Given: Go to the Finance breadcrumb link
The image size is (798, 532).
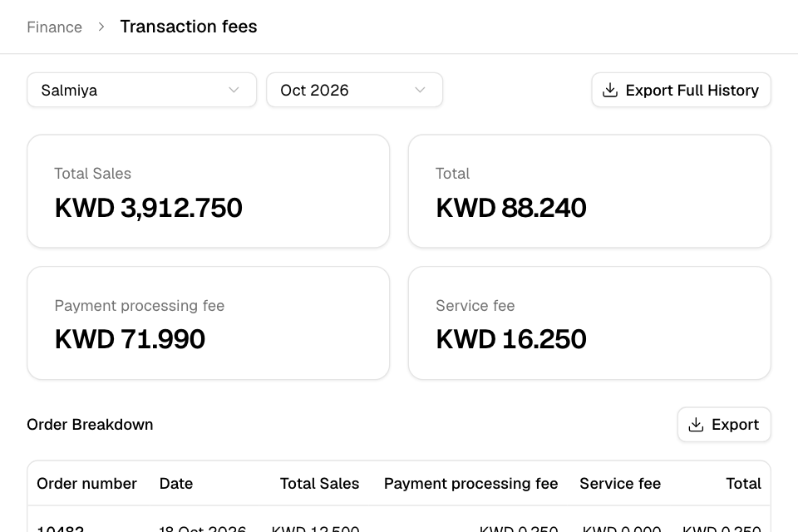Looking at the screenshot, I should (x=55, y=27).
